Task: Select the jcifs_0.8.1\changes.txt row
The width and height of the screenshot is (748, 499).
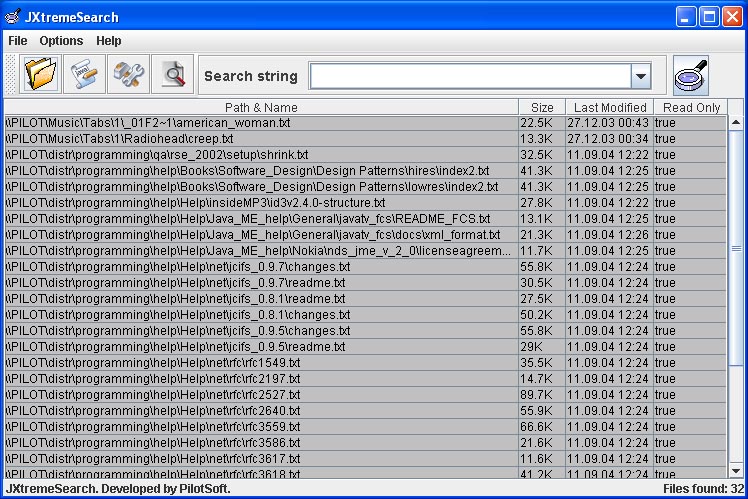Action: tap(365, 315)
